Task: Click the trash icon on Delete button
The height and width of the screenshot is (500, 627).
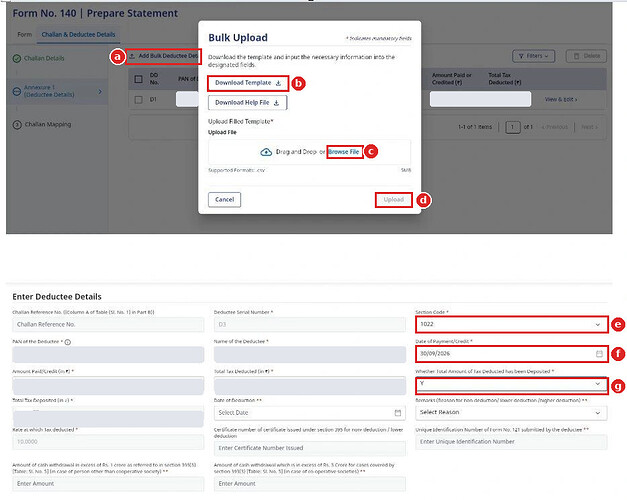Action: click(x=576, y=56)
